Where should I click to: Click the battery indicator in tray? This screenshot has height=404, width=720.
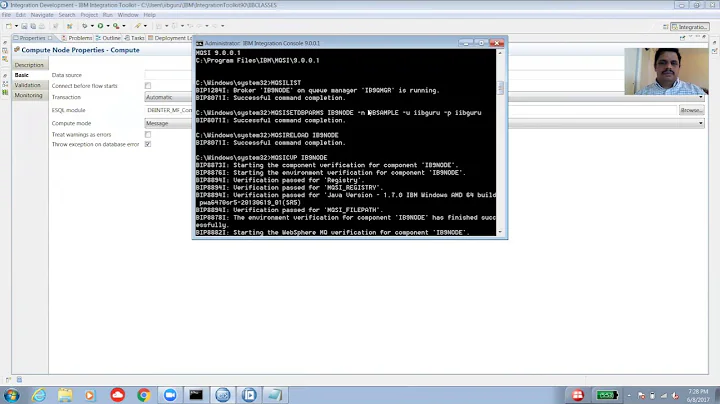coord(607,395)
